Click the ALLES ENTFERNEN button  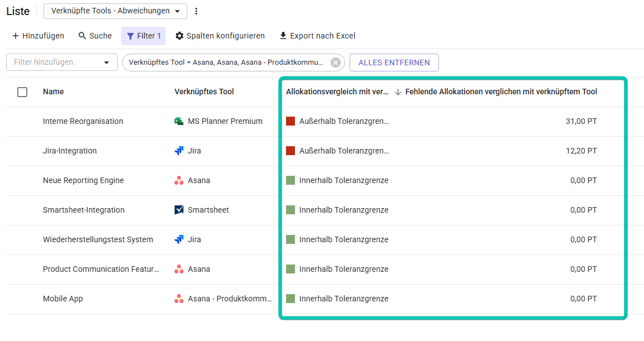(394, 63)
